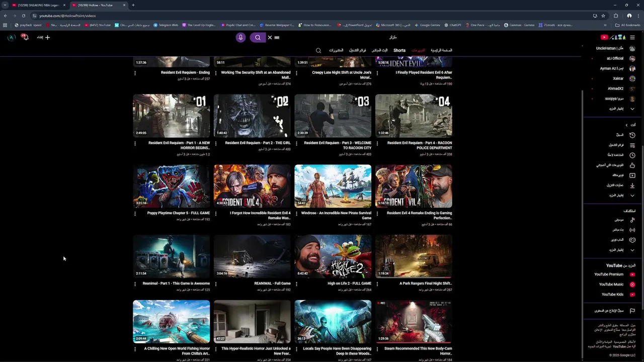Click the channel search magnifier icon
The width and height of the screenshot is (644, 362).
click(318, 50)
